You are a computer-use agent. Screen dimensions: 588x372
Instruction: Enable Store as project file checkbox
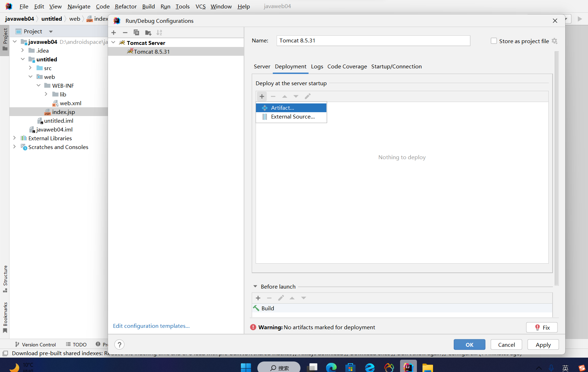494,41
